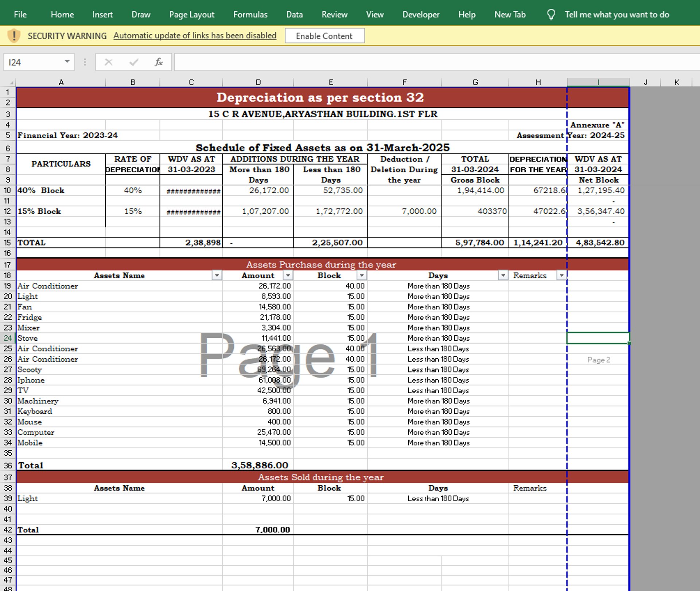
Task: Click the formula bar options dots handle
Action: pyautogui.click(x=85, y=62)
